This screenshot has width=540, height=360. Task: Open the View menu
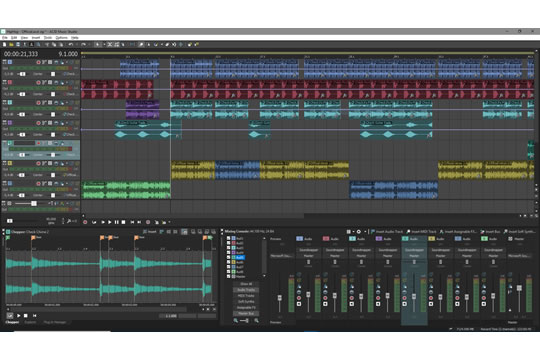(24, 38)
